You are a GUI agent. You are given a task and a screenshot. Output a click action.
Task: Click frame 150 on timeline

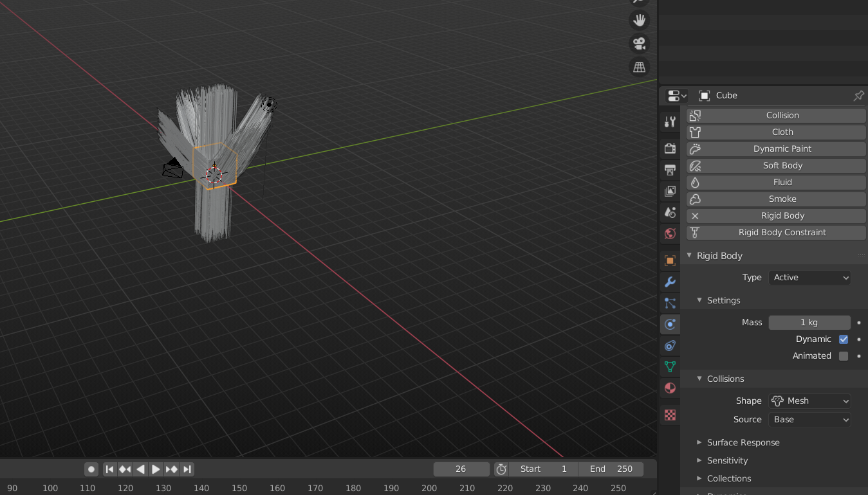pos(239,488)
